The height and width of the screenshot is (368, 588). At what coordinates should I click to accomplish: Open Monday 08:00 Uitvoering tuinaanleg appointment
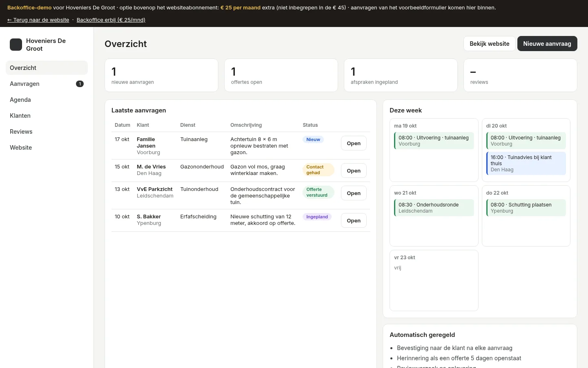click(x=434, y=141)
